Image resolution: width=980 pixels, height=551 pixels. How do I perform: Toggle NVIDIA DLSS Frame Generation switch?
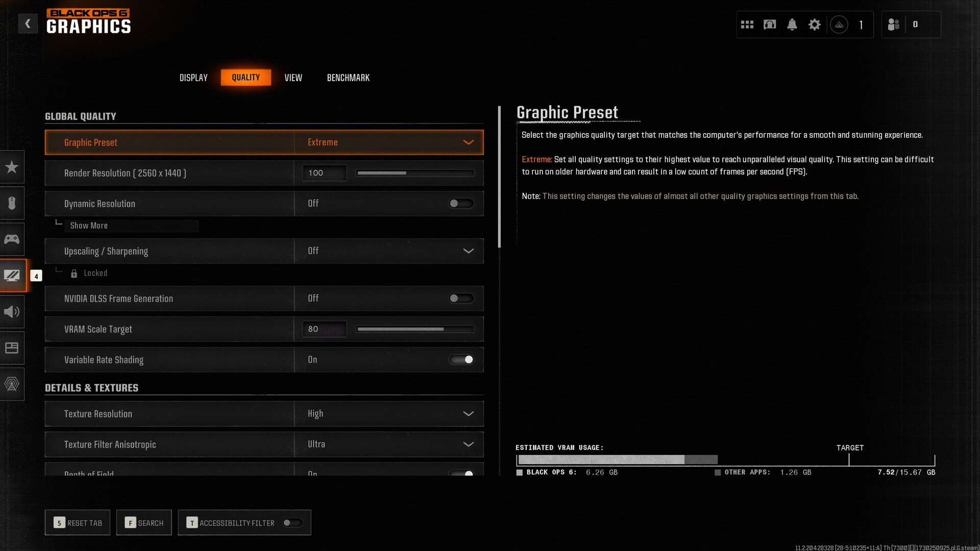(461, 298)
